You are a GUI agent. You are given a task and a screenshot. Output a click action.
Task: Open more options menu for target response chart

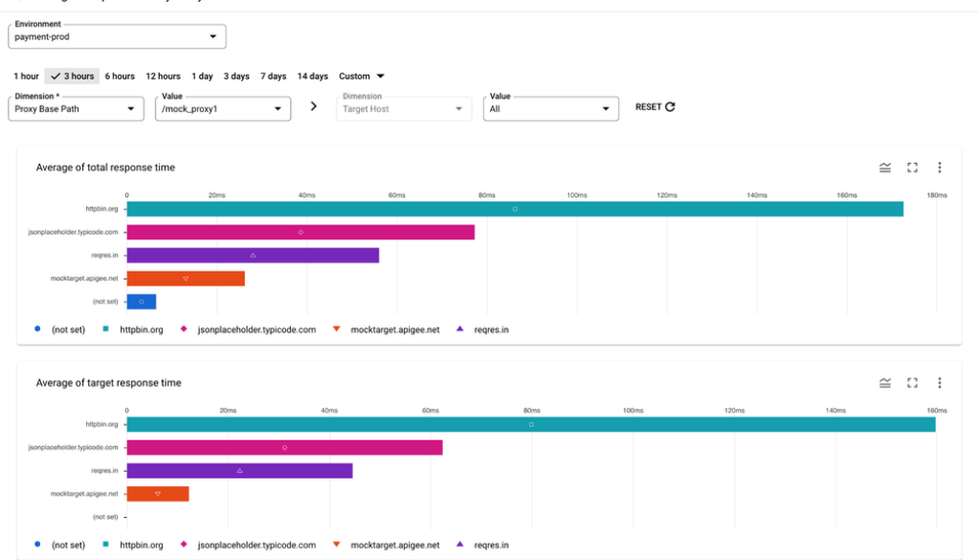pyautogui.click(x=940, y=383)
